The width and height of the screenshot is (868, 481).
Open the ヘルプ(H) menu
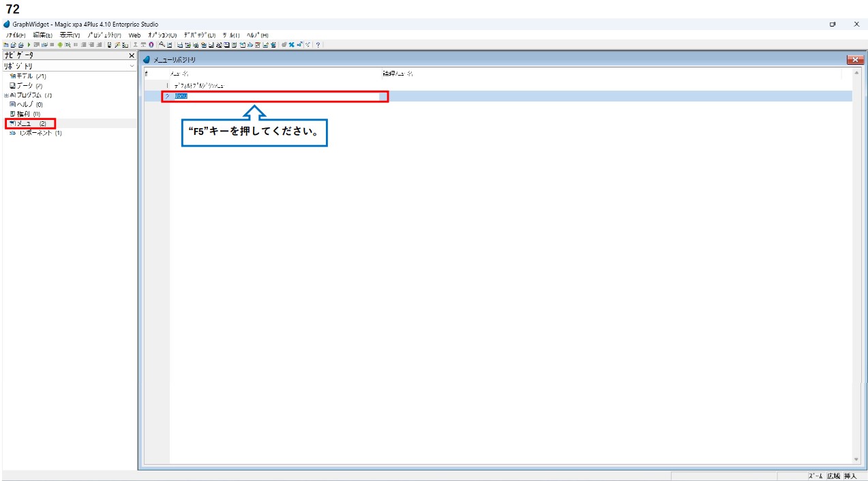click(x=257, y=35)
